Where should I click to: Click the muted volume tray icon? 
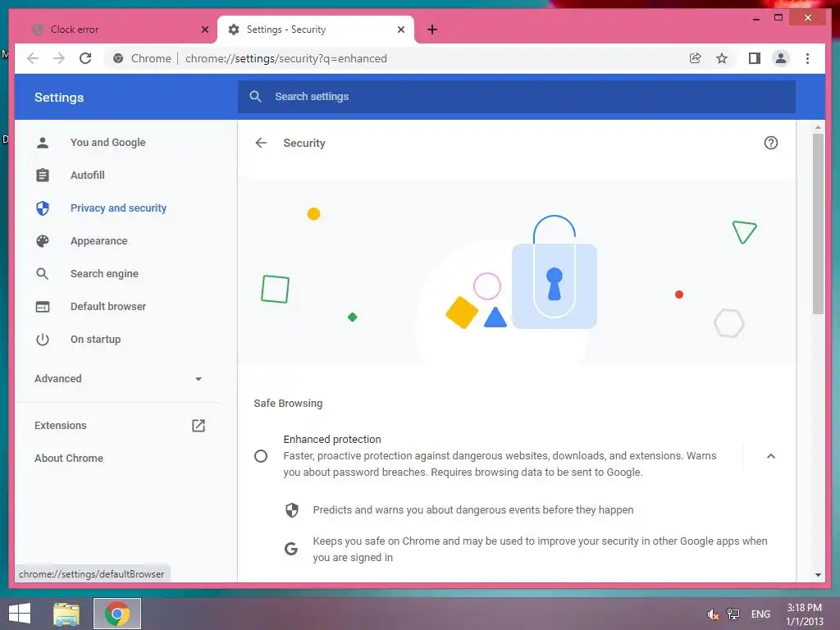pyautogui.click(x=713, y=614)
